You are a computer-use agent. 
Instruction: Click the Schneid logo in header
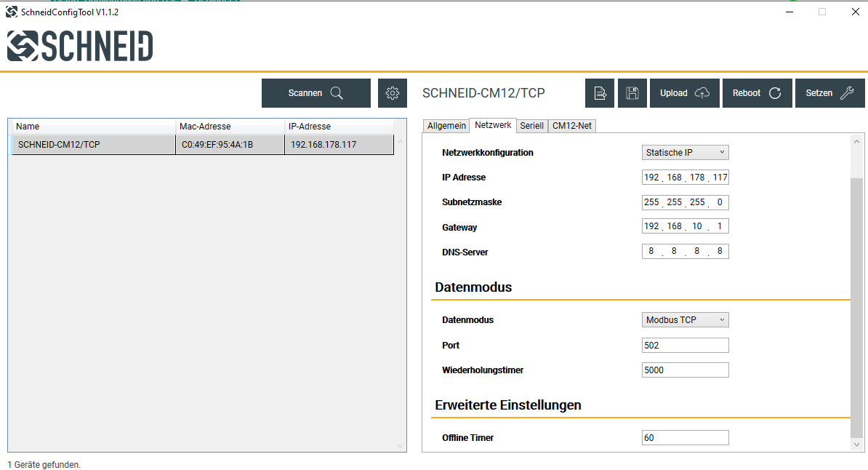80,46
